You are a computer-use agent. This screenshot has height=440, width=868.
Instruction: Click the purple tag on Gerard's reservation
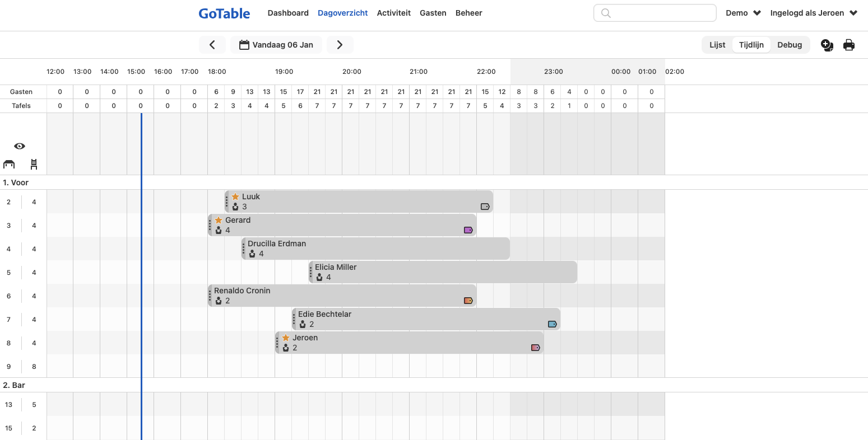[468, 230]
